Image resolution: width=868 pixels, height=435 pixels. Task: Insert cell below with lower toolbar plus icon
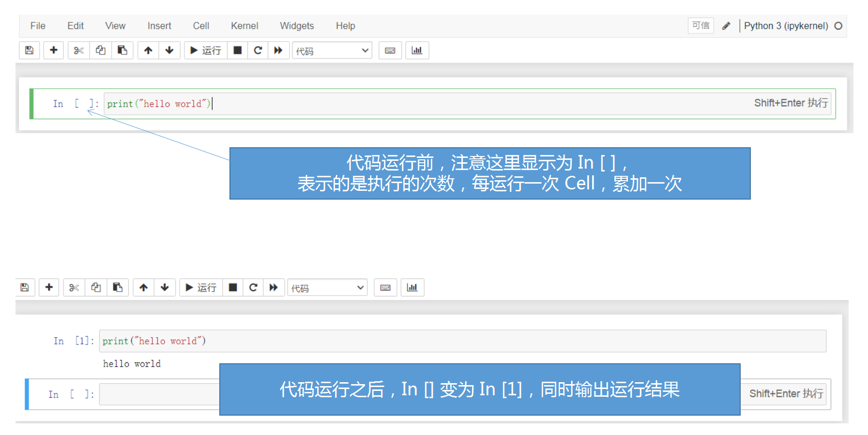49,288
